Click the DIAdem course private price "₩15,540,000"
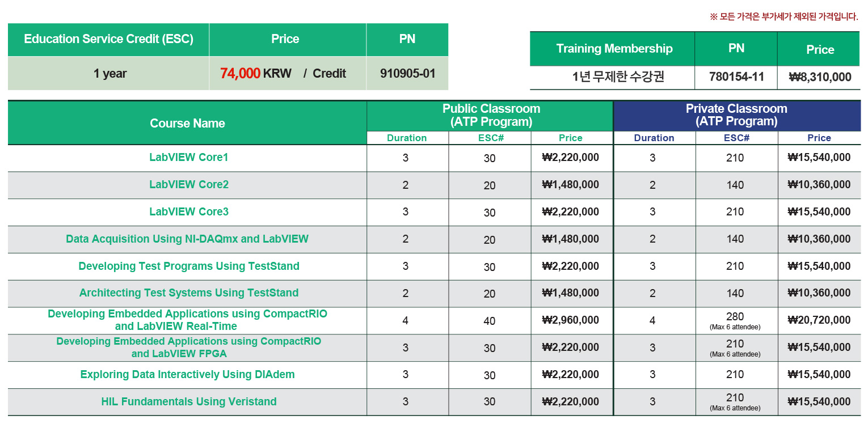The image size is (868, 428). [819, 375]
